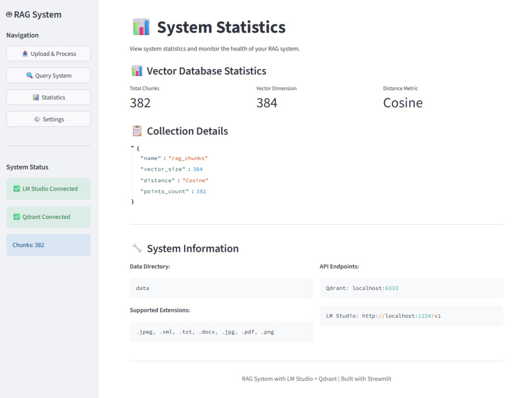Click the Chunks: 382 status box
The height and width of the screenshot is (398, 532).
click(x=48, y=245)
